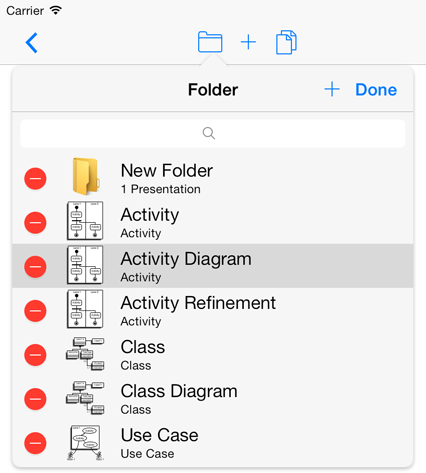Tap the blue back chevron
Viewport: 426px width, 473px height.
tap(32, 43)
